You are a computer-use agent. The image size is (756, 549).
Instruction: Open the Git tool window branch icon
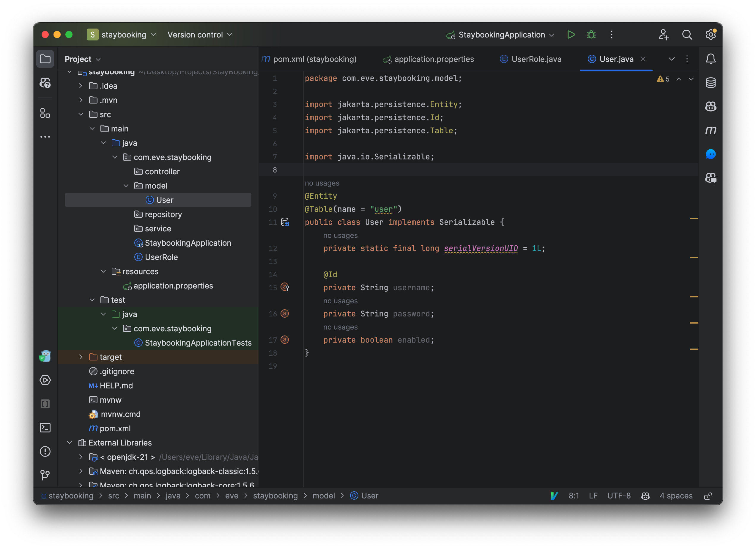[45, 475]
